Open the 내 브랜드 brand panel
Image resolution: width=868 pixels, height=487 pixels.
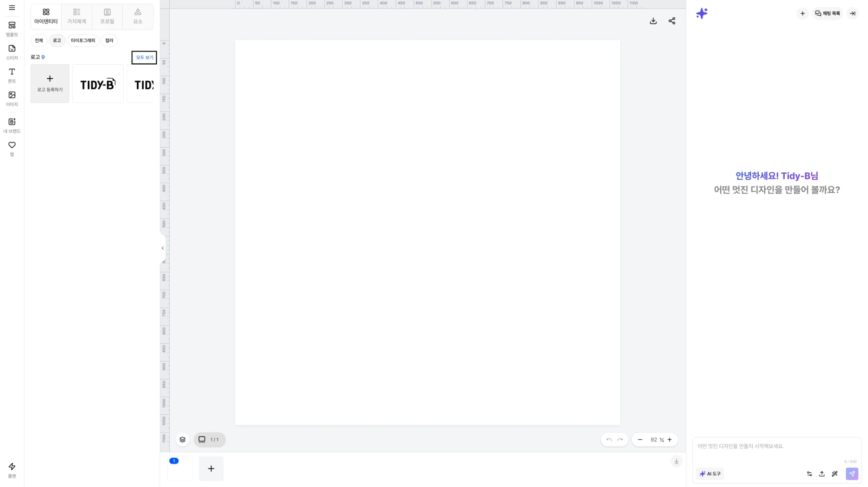click(12, 125)
